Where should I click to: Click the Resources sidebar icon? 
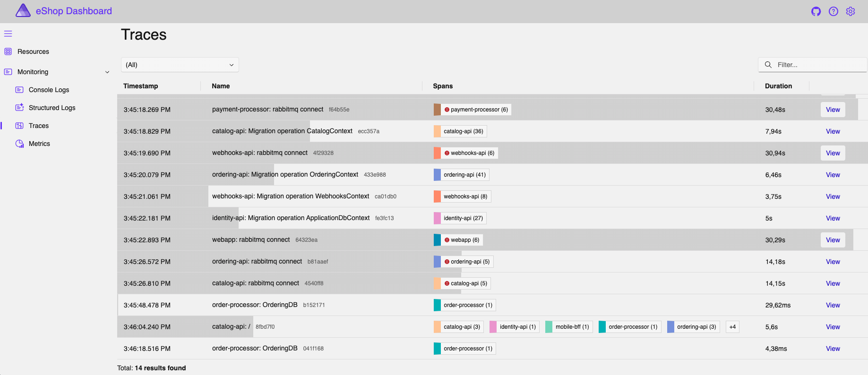click(x=8, y=51)
